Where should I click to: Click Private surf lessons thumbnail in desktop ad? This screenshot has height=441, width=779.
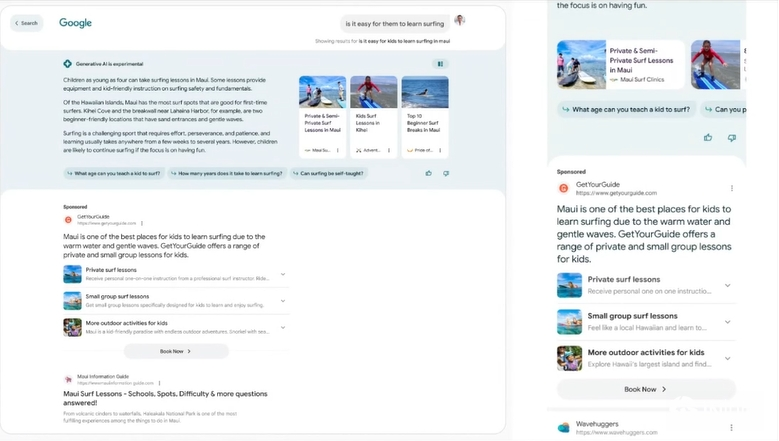coord(73,274)
